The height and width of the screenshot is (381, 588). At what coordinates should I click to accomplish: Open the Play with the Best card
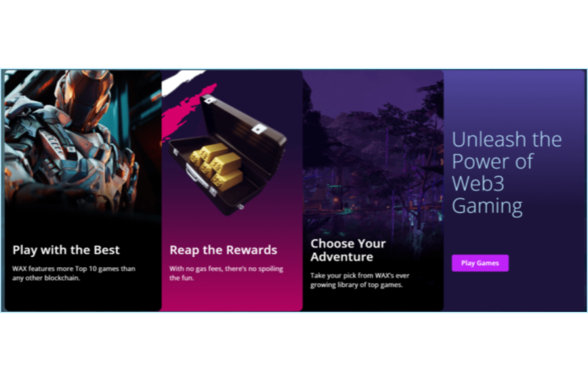tap(83, 190)
